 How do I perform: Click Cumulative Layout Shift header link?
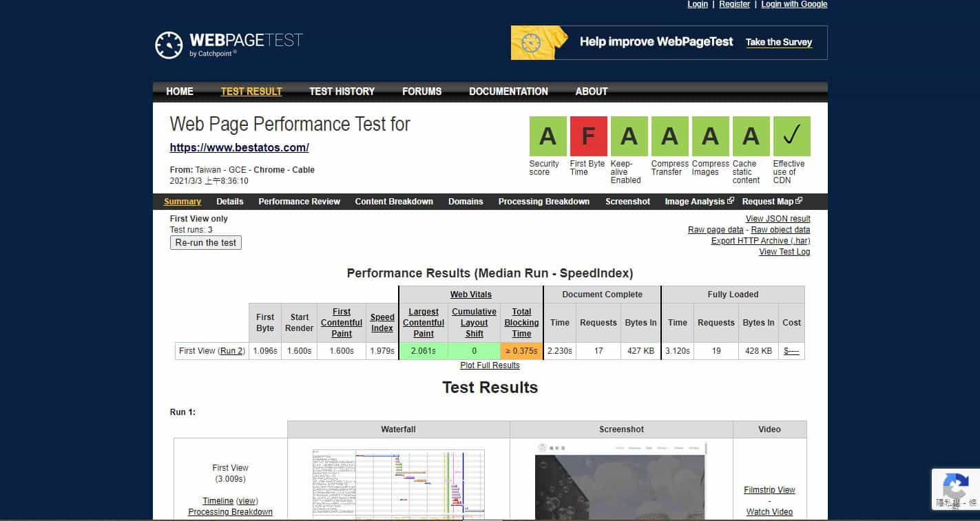pos(475,323)
